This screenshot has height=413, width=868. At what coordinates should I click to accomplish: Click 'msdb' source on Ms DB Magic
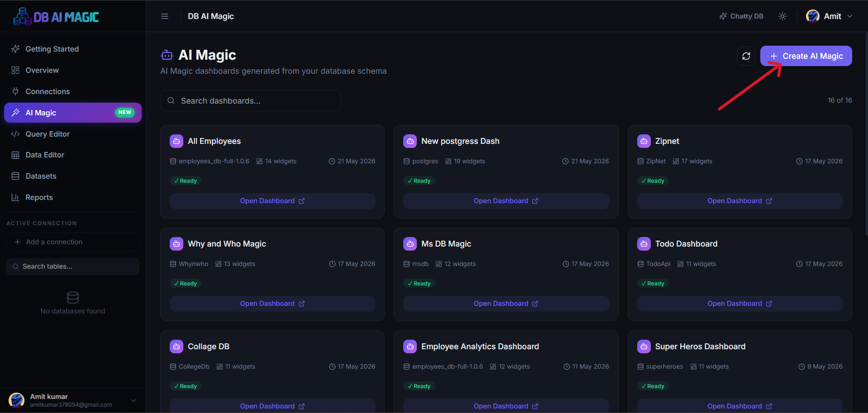pos(420,264)
